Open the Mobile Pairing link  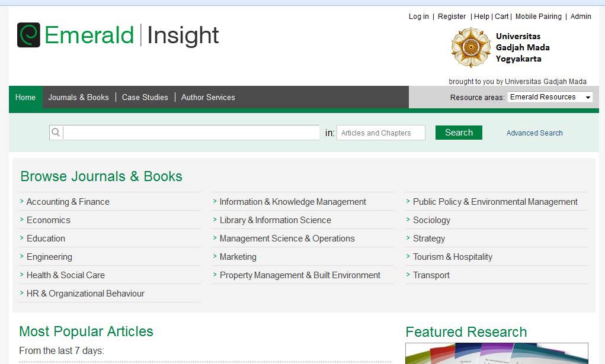[539, 17]
